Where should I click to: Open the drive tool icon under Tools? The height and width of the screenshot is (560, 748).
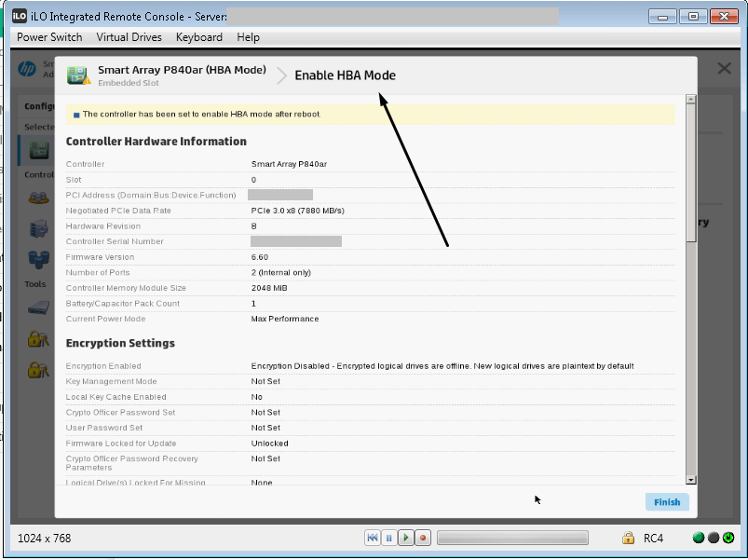38,307
